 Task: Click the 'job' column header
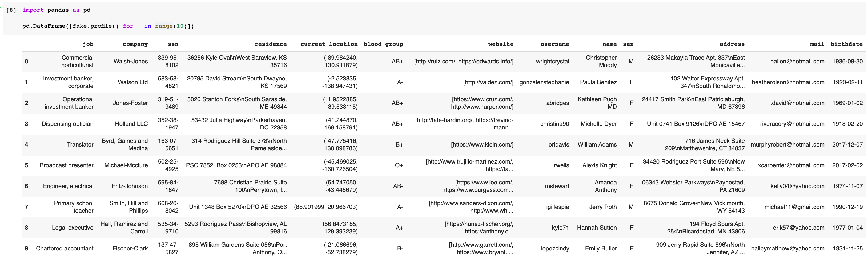coord(88,44)
